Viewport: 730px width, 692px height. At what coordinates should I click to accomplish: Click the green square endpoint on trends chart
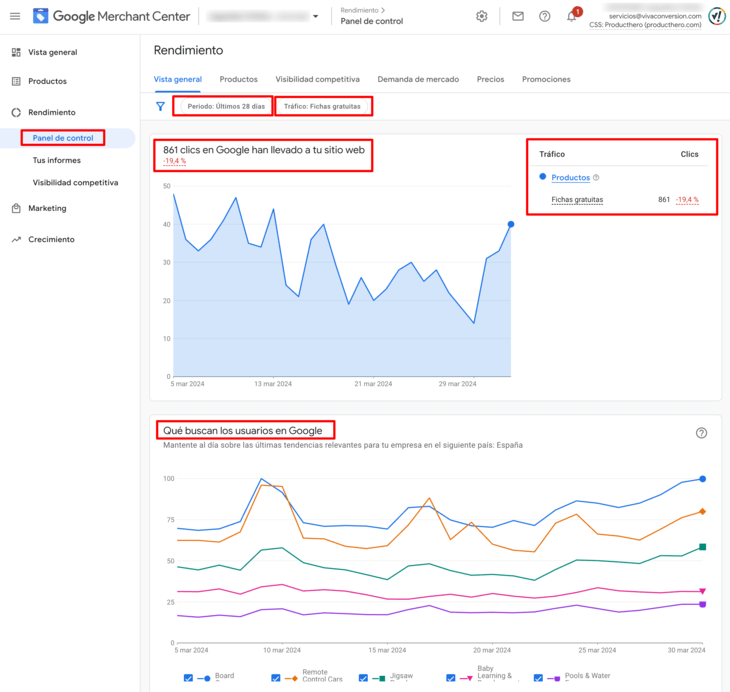coord(703,547)
